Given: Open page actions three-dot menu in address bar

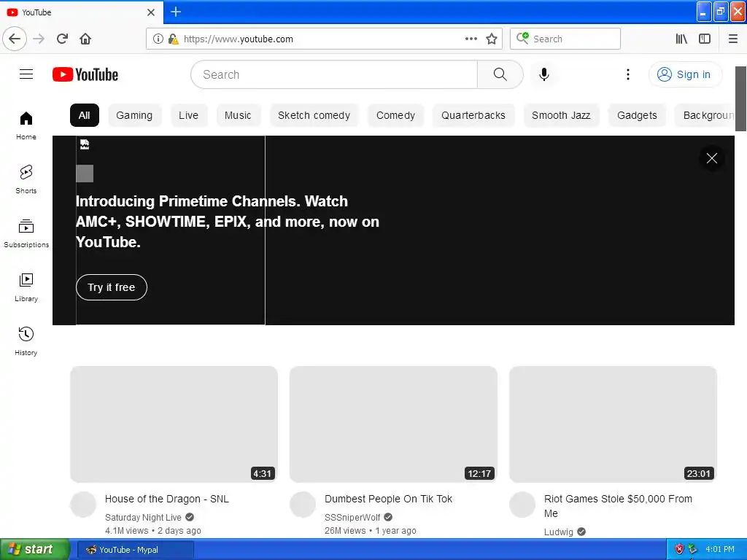Looking at the screenshot, I should [x=471, y=39].
